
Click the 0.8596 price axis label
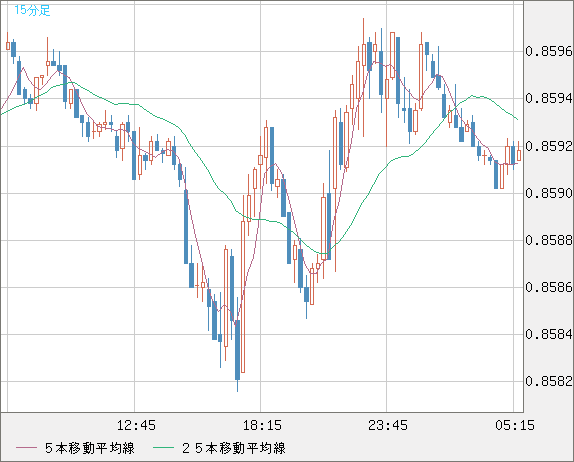[x=549, y=52]
